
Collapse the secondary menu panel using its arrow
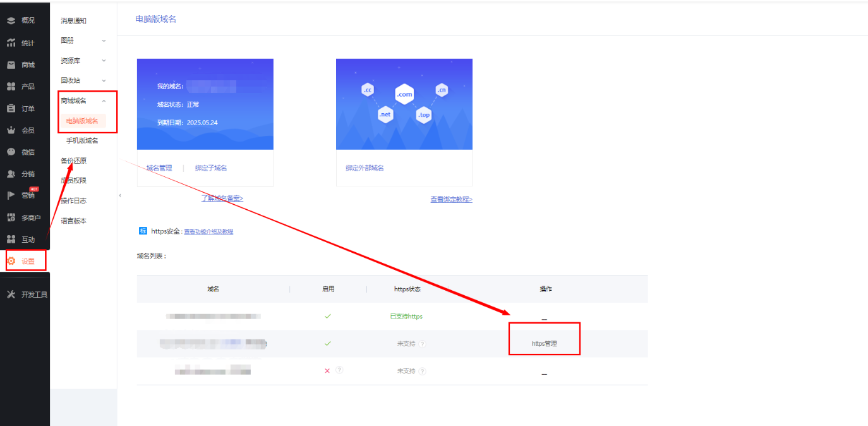click(120, 195)
